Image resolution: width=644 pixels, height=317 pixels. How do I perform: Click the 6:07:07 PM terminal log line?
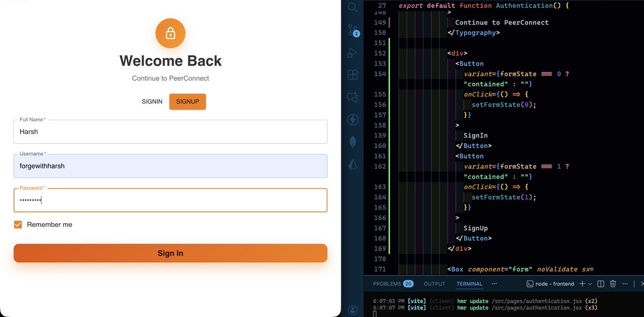click(485, 308)
